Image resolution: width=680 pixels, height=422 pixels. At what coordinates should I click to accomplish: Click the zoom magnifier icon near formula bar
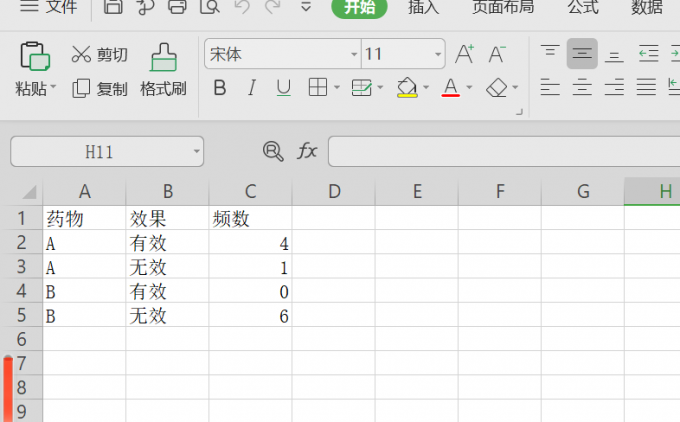click(273, 151)
